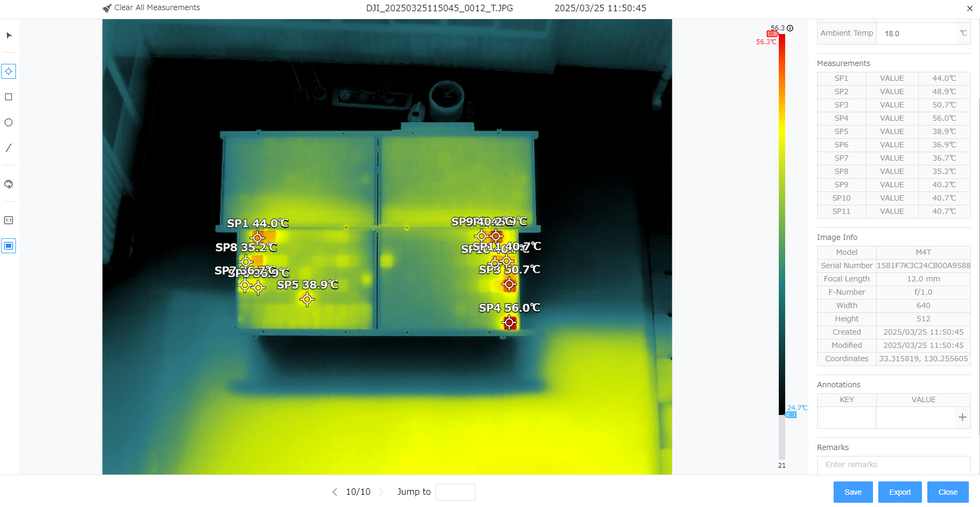Click the Save button
Screen dimensions: 980x507
(x=853, y=492)
